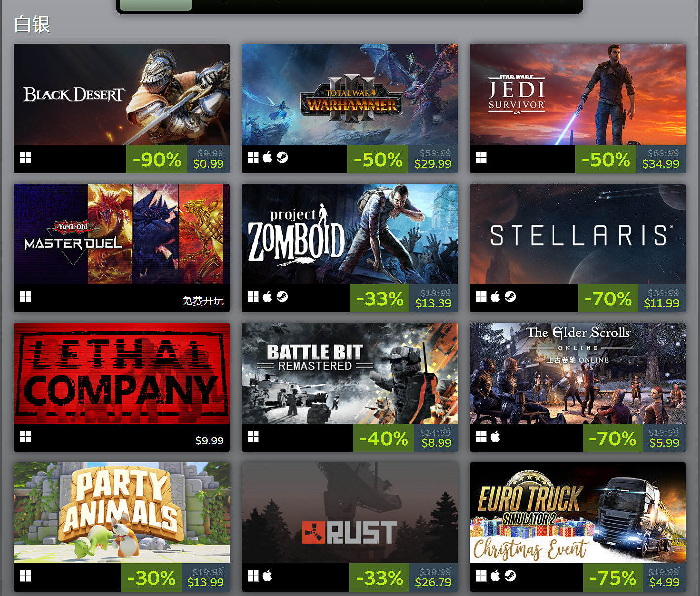Click the $26.79 price for Rust
The image size is (700, 596).
click(x=433, y=582)
